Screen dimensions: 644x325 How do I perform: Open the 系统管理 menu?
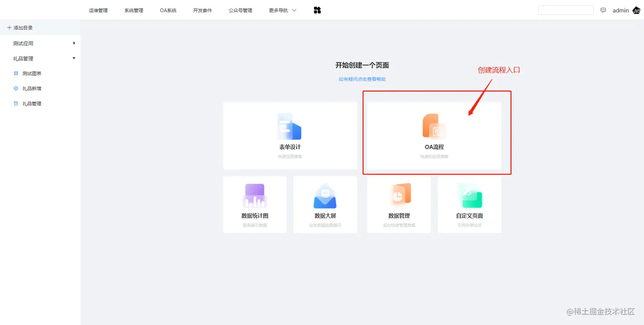tap(134, 10)
